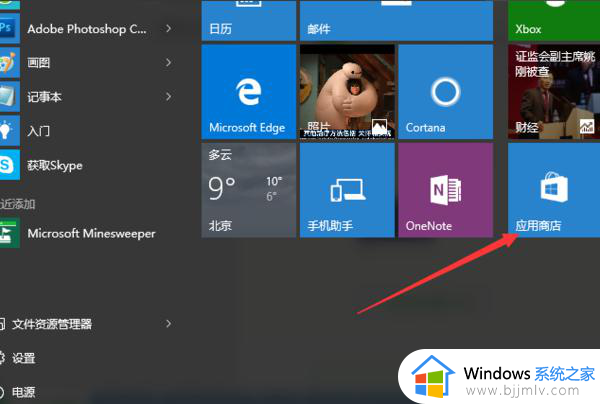The width and height of the screenshot is (600, 404).
Task: Open the 财经 finance news tile
Action: 554,92
